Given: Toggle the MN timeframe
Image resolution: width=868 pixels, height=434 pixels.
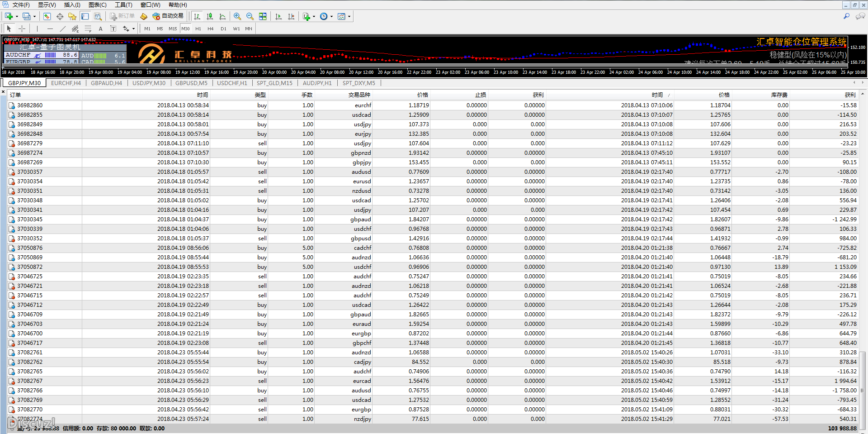Looking at the screenshot, I should coord(249,29).
